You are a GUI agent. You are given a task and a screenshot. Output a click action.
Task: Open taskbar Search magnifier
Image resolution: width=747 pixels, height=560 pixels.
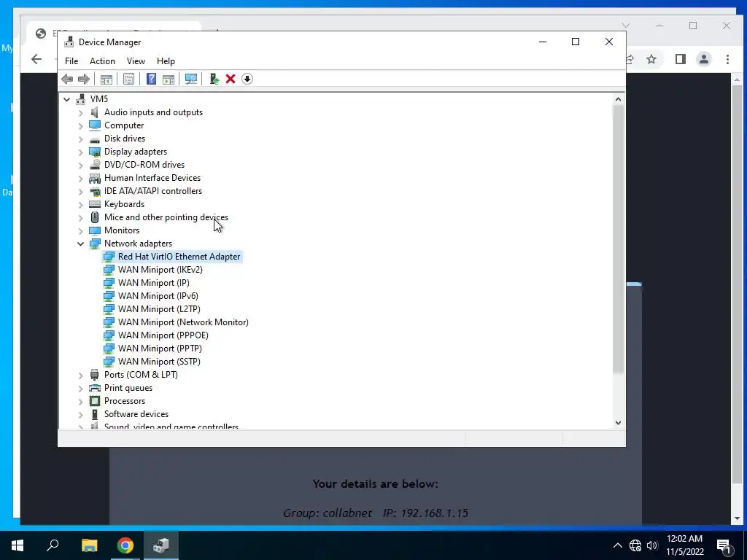[x=53, y=545]
